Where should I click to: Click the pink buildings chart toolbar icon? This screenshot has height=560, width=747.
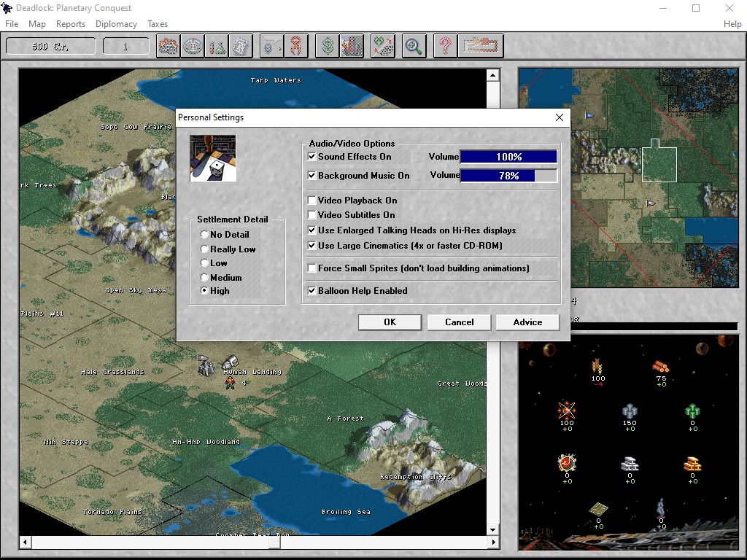[352, 46]
